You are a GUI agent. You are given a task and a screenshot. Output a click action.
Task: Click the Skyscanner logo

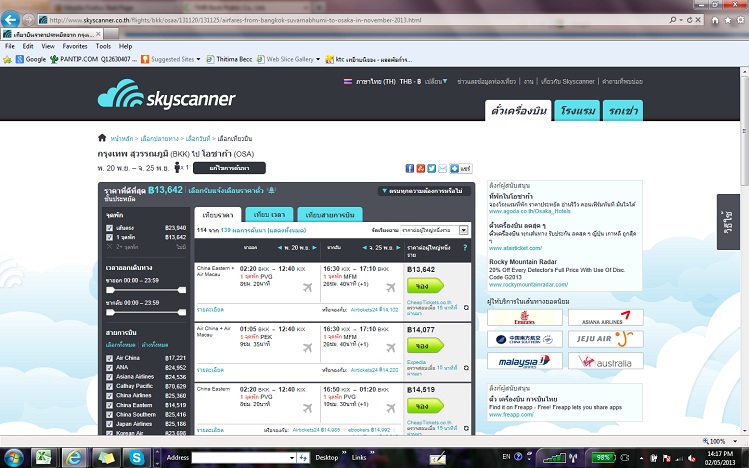[x=166, y=94]
